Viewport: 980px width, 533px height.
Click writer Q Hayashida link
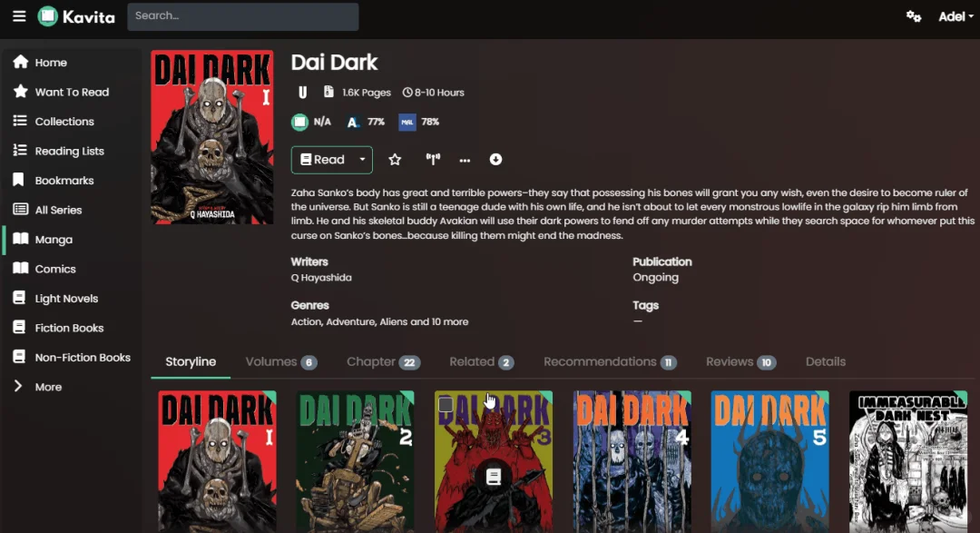click(x=321, y=278)
